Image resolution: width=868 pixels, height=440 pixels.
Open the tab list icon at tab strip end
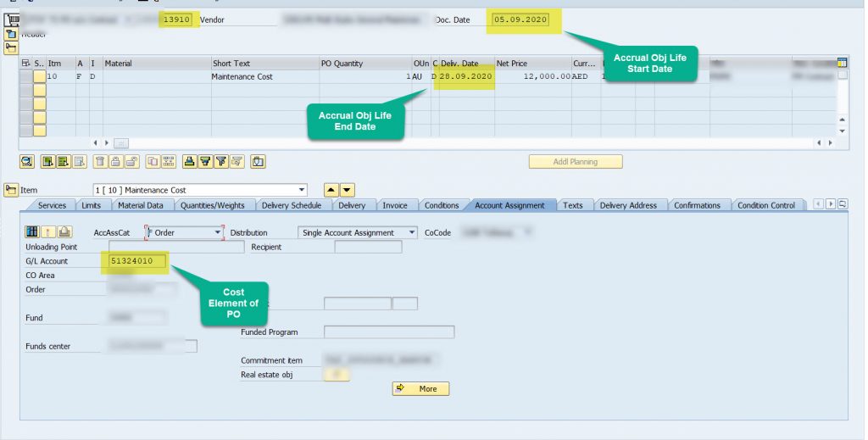pos(843,204)
